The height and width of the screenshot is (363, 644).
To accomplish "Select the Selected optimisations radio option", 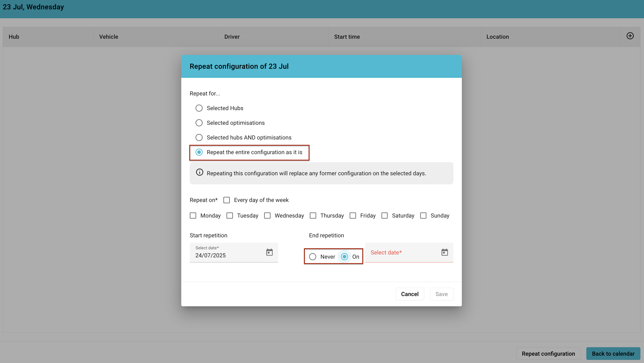I will (199, 123).
